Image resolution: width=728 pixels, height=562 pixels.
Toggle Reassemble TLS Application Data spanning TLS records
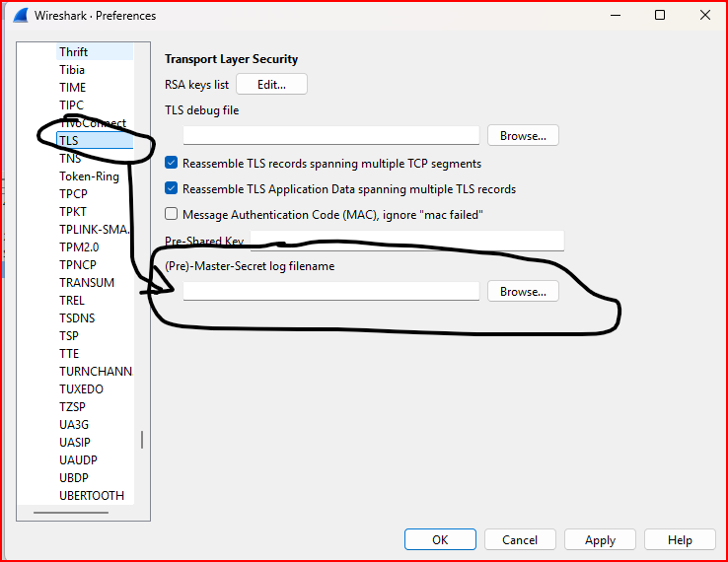[x=172, y=188]
